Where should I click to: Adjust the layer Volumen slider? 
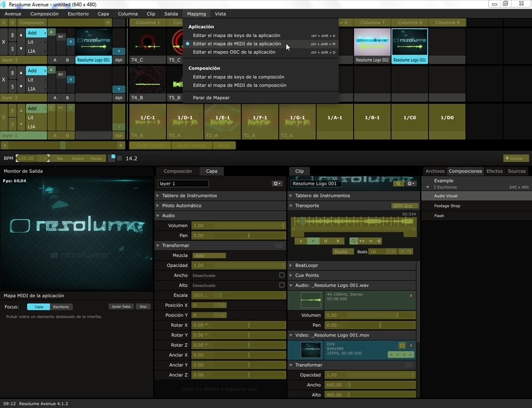point(239,226)
